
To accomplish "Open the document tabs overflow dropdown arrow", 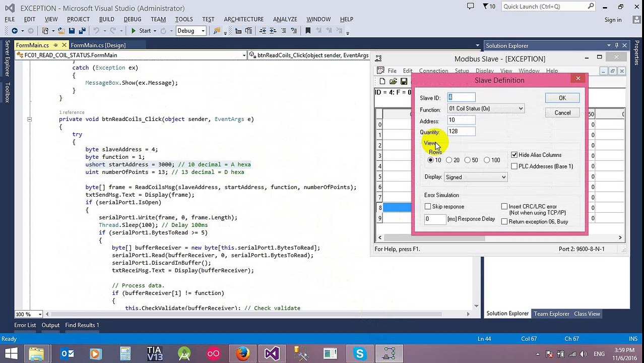I will (x=477, y=45).
